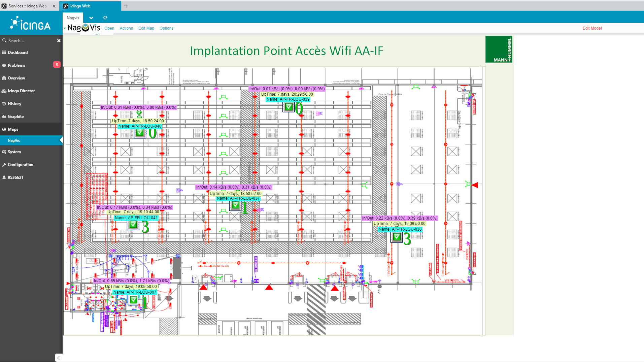Image resolution: width=644 pixels, height=362 pixels.
Task: Clear the sidebar search field
Action: coord(59,41)
